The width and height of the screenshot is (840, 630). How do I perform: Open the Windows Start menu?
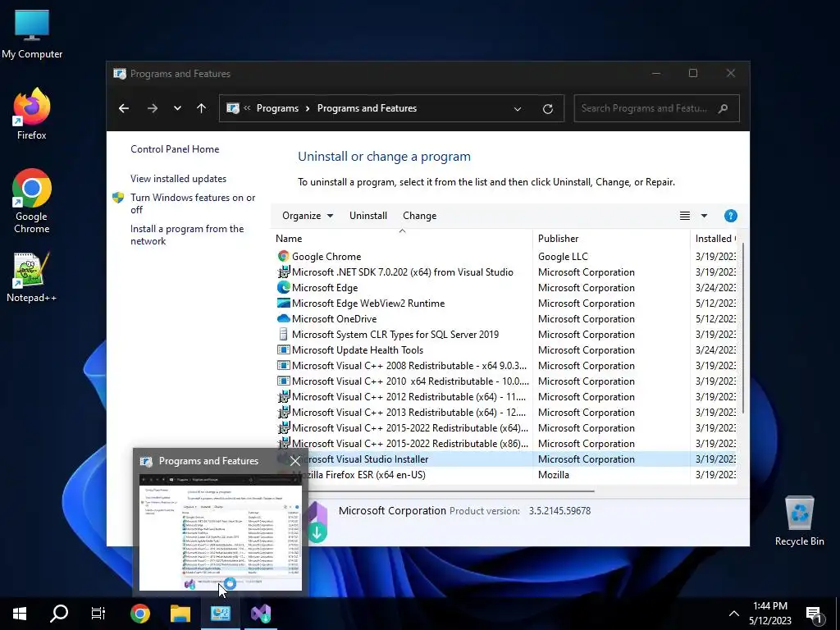click(20, 614)
